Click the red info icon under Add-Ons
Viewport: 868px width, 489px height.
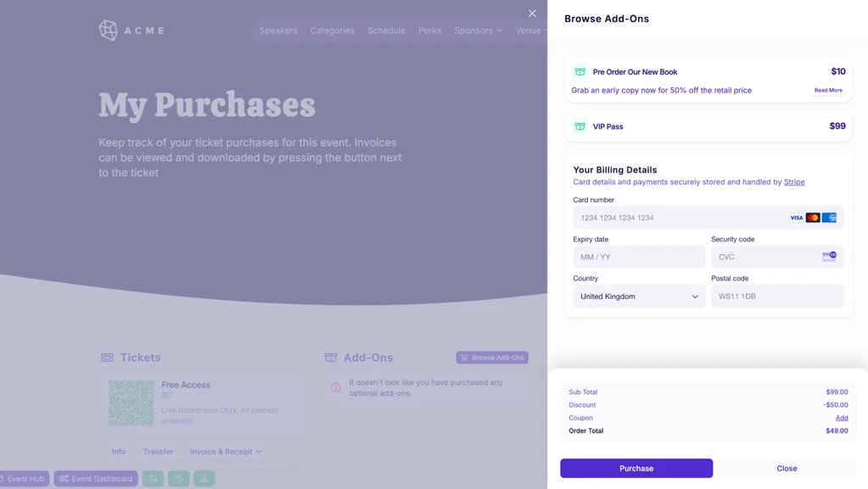[x=336, y=388]
